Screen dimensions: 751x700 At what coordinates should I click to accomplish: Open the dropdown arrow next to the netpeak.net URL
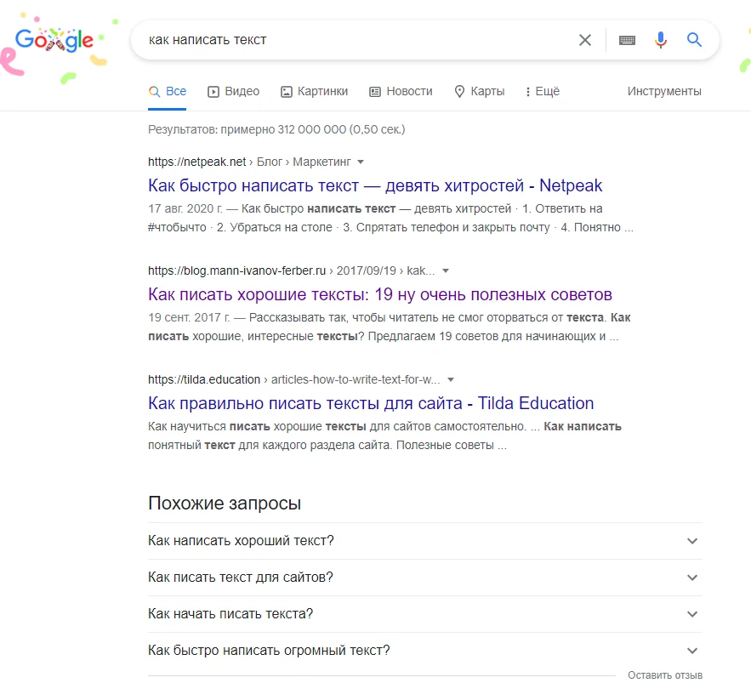(x=361, y=162)
